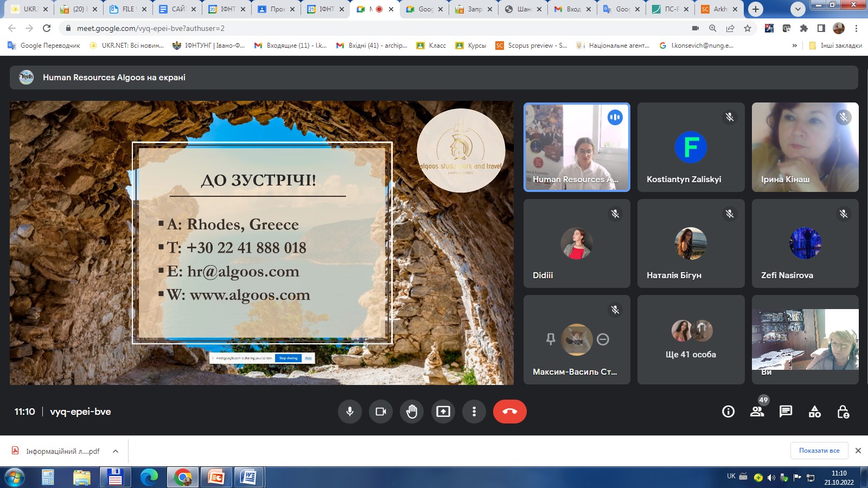
Task: Remove Максим-Василь using the minus circle icon
Action: [x=603, y=339]
